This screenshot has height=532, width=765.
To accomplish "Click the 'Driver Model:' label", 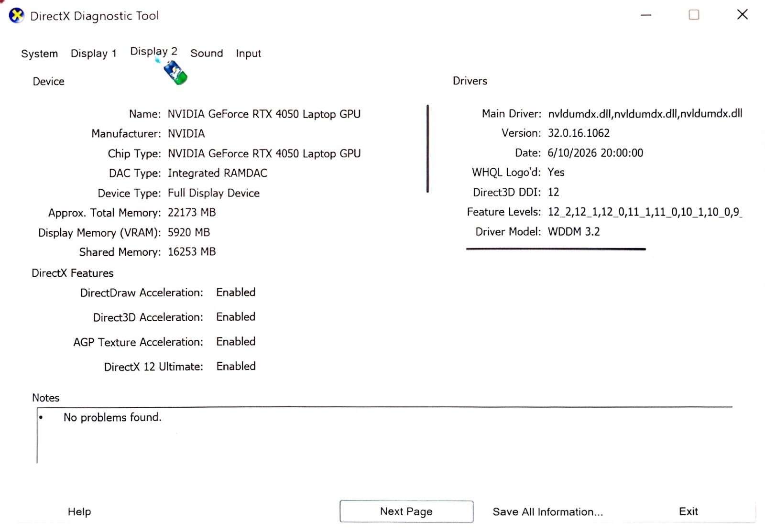I will (x=508, y=232).
